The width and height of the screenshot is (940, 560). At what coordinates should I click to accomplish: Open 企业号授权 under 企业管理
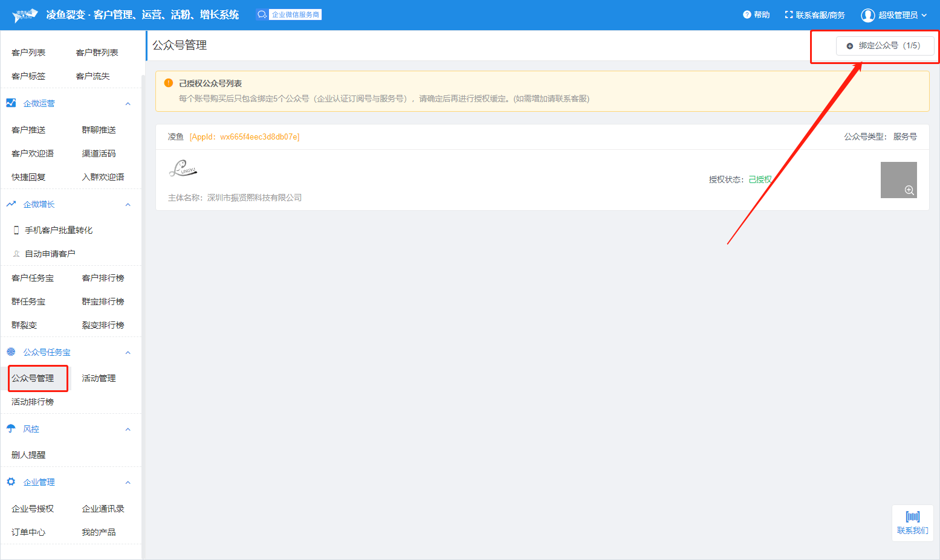(33, 509)
